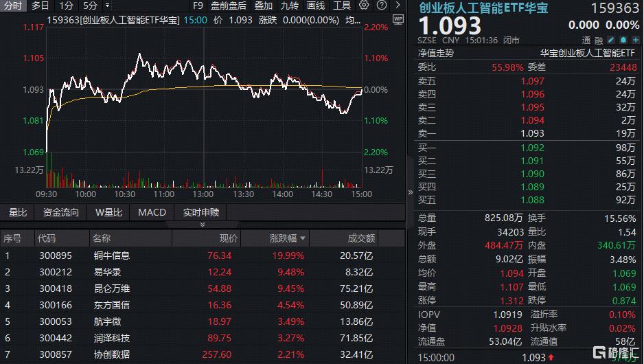
Task: Click 华宝创业板人工智能ETF fund name link
Action: click(588, 53)
